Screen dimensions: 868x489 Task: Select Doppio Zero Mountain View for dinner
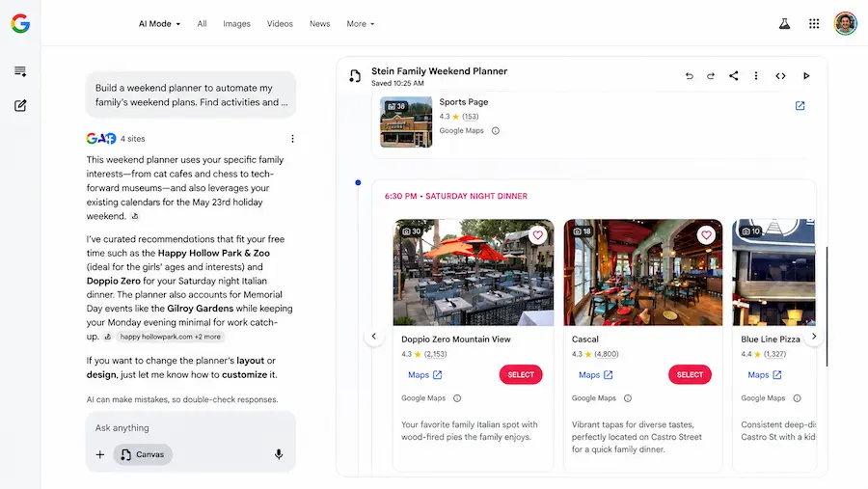click(x=521, y=375)
